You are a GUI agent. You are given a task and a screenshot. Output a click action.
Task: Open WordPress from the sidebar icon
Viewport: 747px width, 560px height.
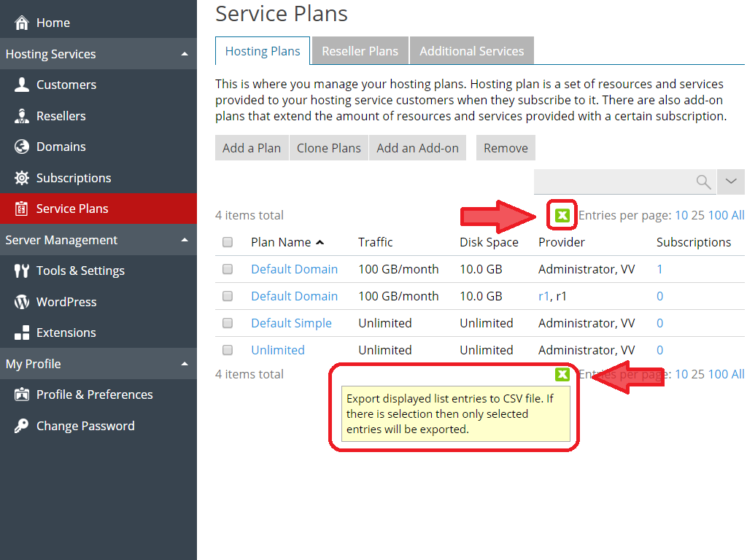coord(22,302)
